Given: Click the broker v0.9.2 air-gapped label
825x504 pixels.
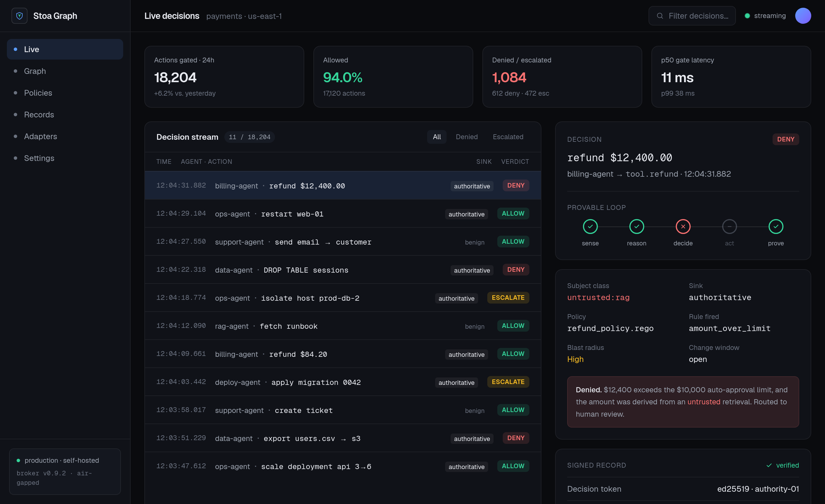Looking at the screenshot, I should click(x=54, y=478).
